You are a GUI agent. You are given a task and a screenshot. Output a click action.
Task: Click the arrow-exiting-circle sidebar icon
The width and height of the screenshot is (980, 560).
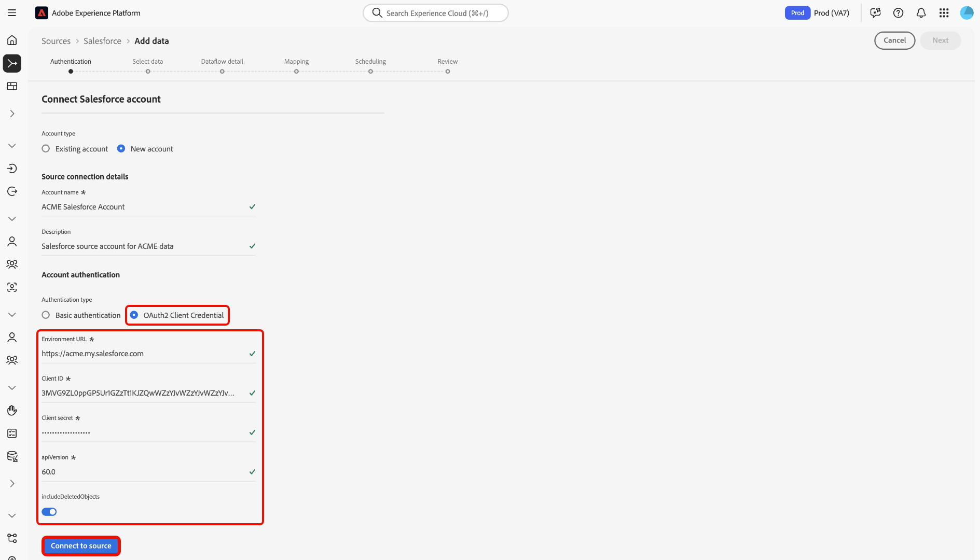(12, 191)
